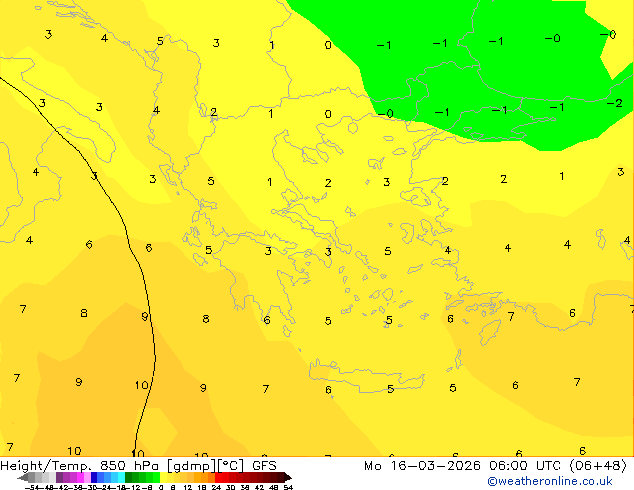Pick the magenta legend swatch

[x=80, y=477]
